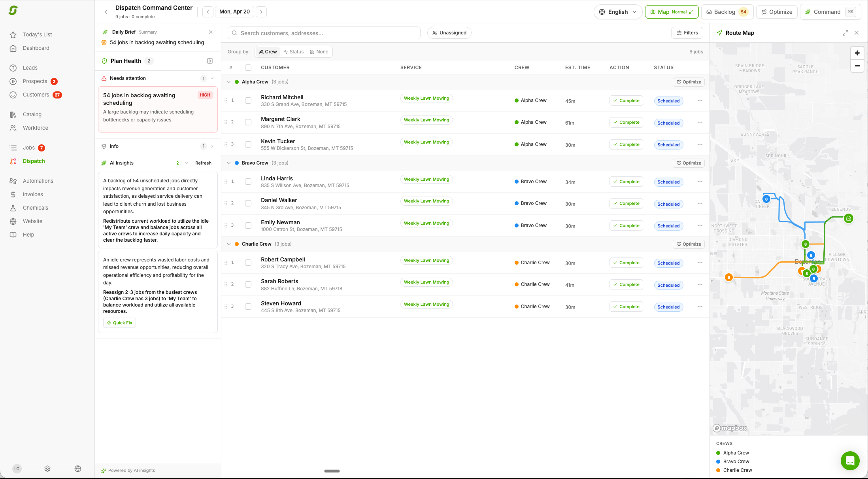Go to next day arrow
868x479 pixels.
[x=261, y=12]
